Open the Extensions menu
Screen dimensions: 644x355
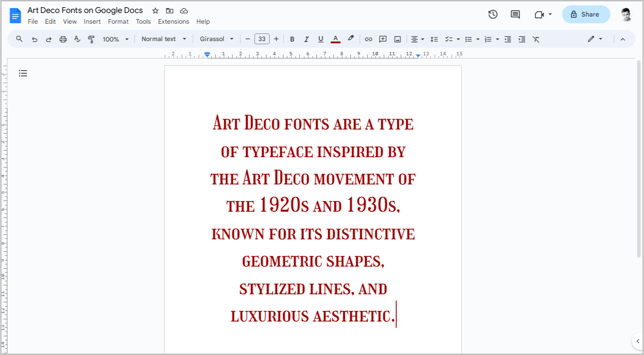click(x=173, y=21)
